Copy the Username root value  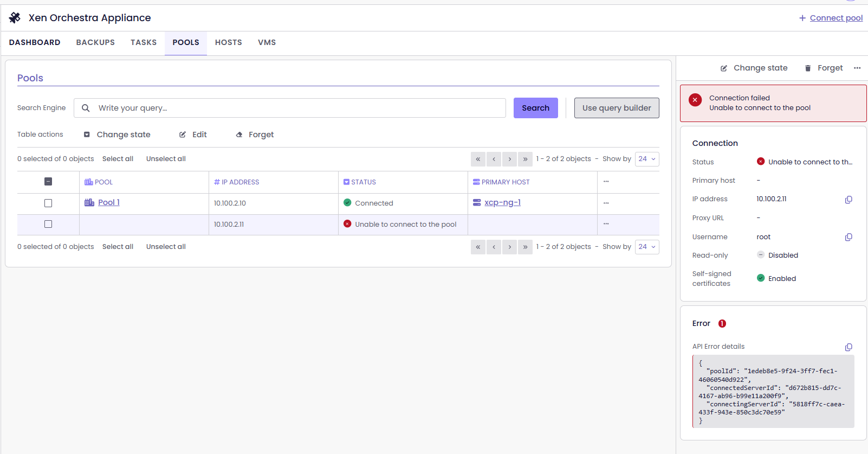pyautogui.click(x=848, y=237)
